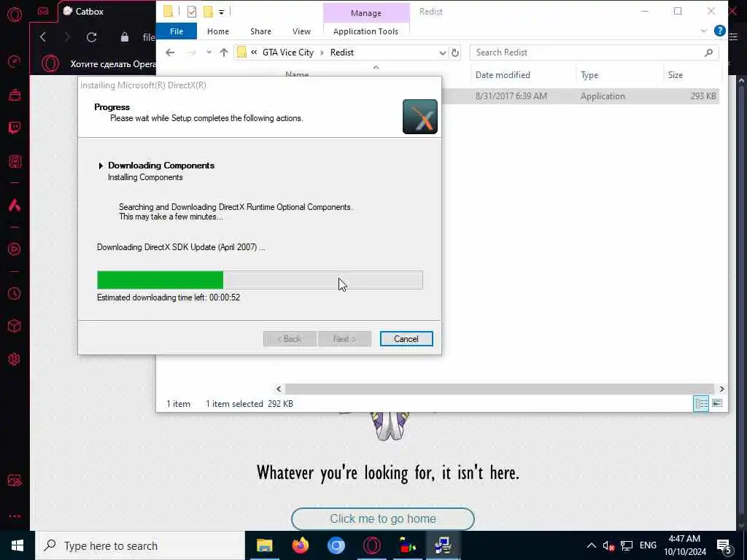
Task: Open Opera GX taskbar icon
Action: pyautogui.click(x=372, y=545)
